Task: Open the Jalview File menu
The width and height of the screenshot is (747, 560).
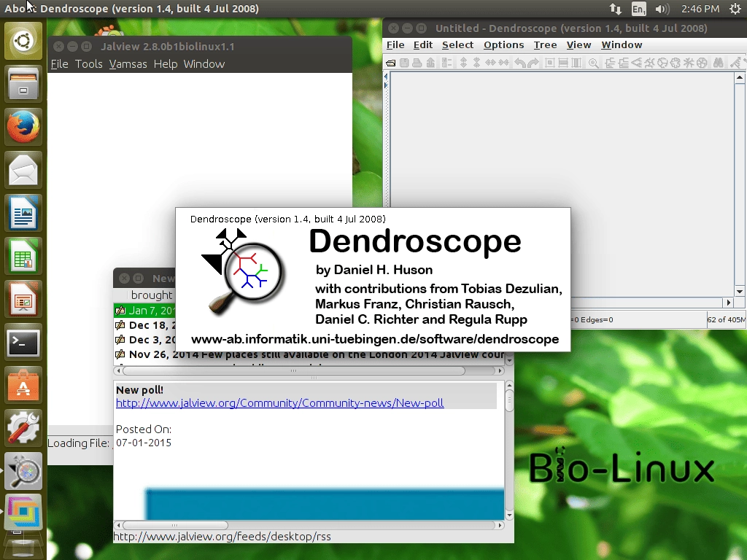Action: [x=60, y=64]
